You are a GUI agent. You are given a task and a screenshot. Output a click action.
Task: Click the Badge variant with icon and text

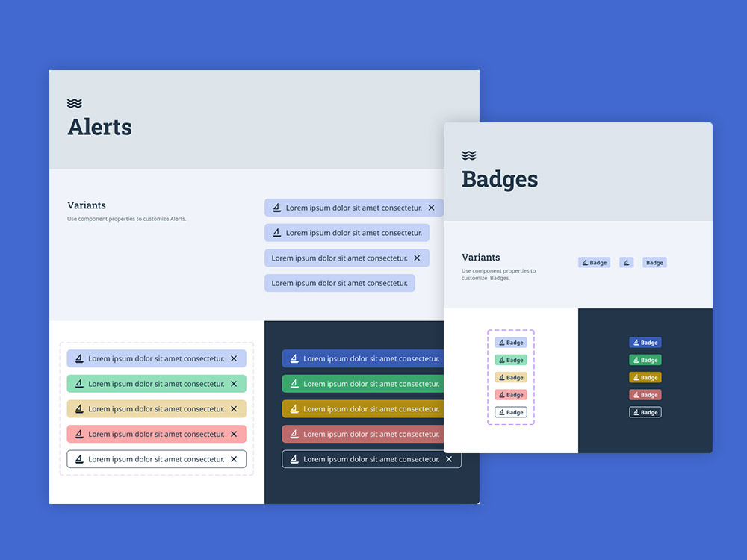pos(594,262)
